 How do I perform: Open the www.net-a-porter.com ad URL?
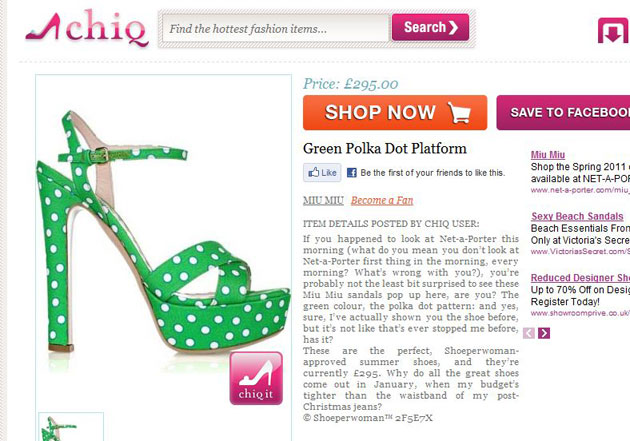(580, 190)
